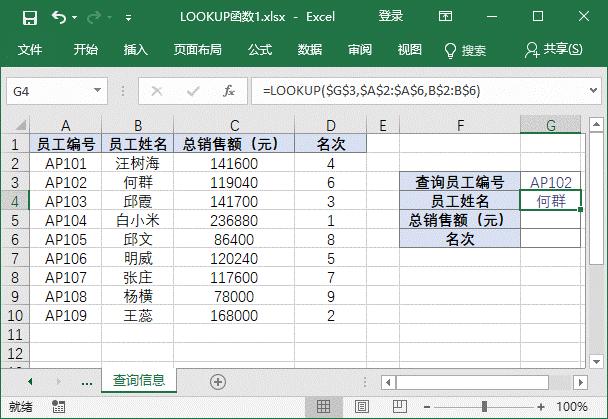608x419 pixels.
Task: Add a new sheet with plus icon
Action: tap(218, 382)
